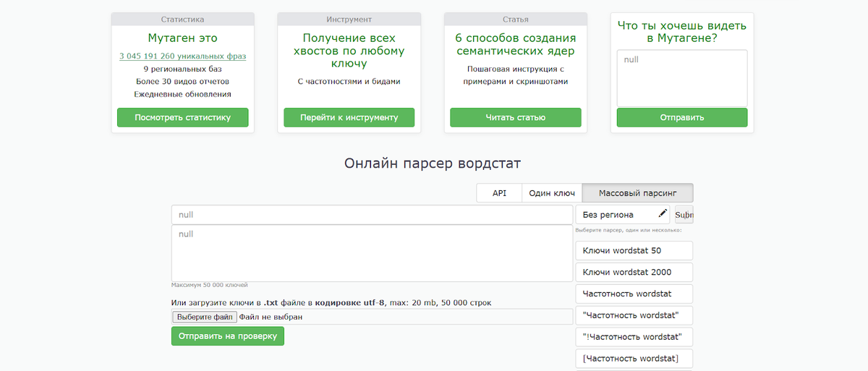Image resolution: width=868 pixels, height=371 pixels.
Task: Click the Subm button next to region
Action: click(684, 215)
